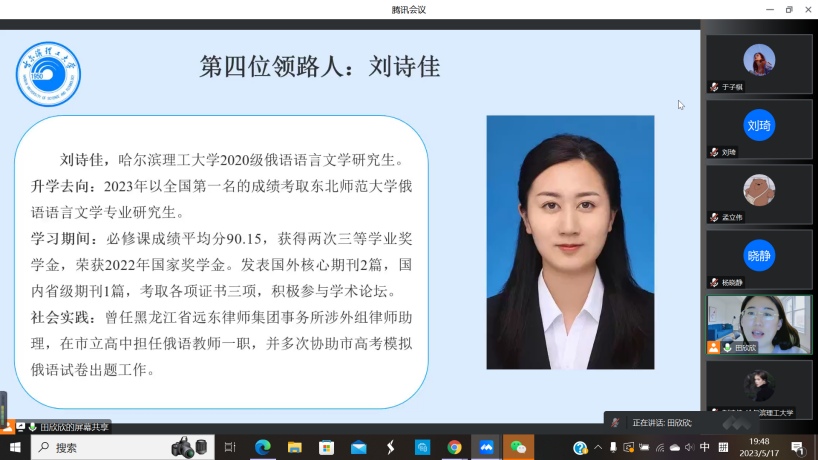Click the taskbar search box
The width and height of the screenshot is (818, 460).
tap(120, 447)
